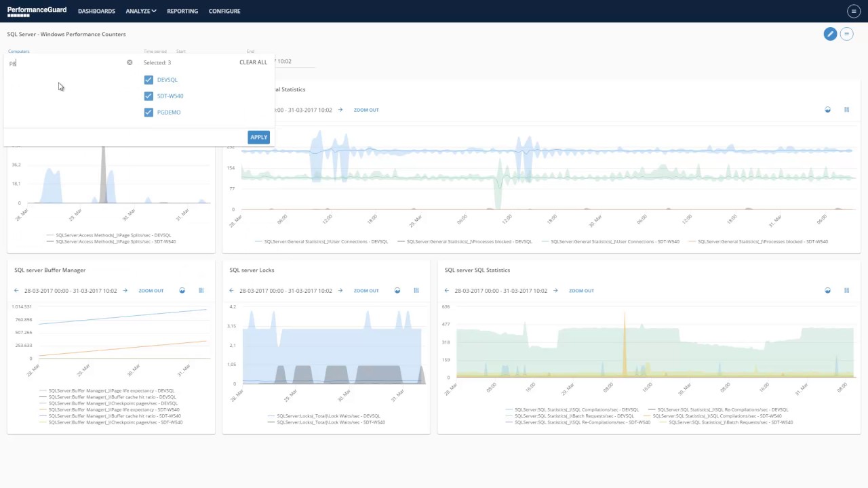
Task: Toggle legend Page life expectancy - SDT-W540
Action: (x=110, y=410)
